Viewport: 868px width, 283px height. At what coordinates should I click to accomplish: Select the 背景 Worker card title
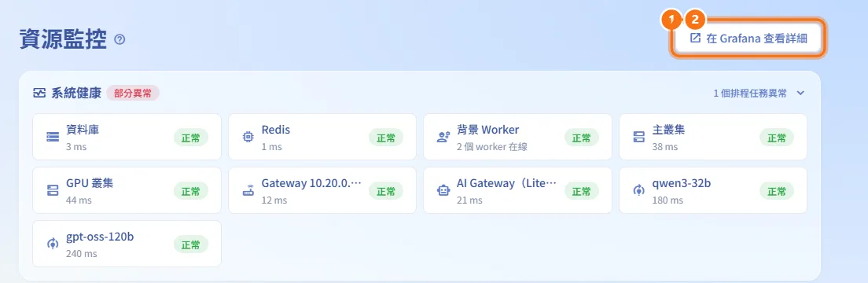click(487, 130)
